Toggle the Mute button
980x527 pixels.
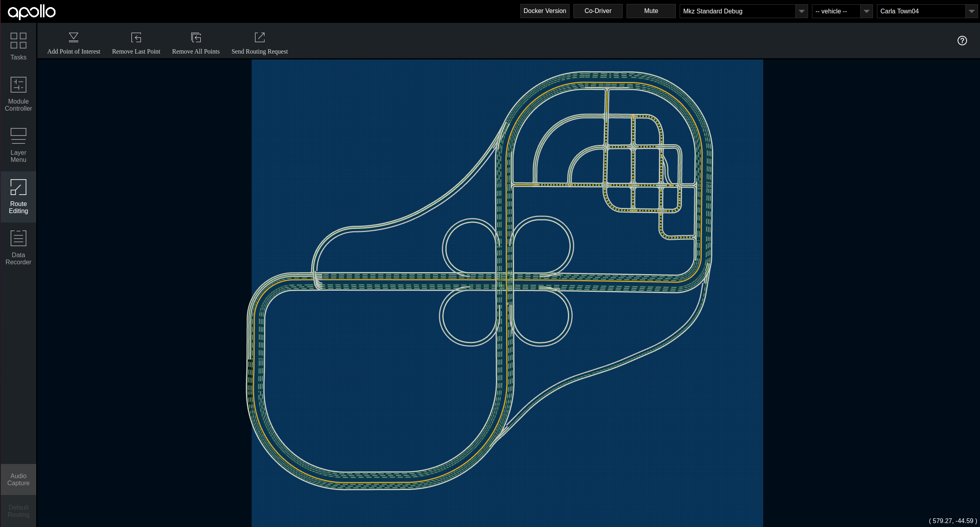click(x=651, y=11)
